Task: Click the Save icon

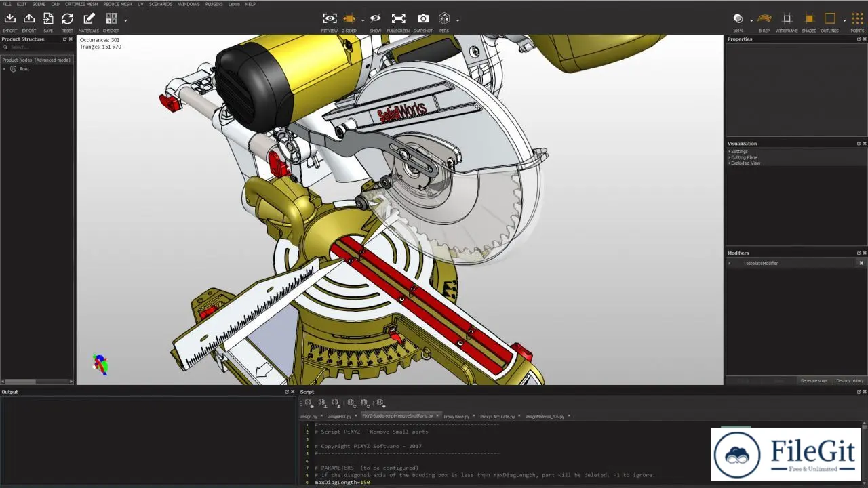Action: tap(48, 19)
